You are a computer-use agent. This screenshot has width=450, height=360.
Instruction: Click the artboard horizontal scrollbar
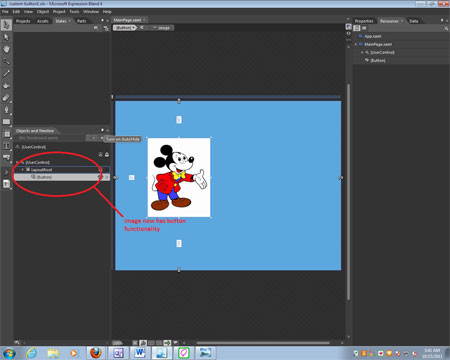point(263,343)
